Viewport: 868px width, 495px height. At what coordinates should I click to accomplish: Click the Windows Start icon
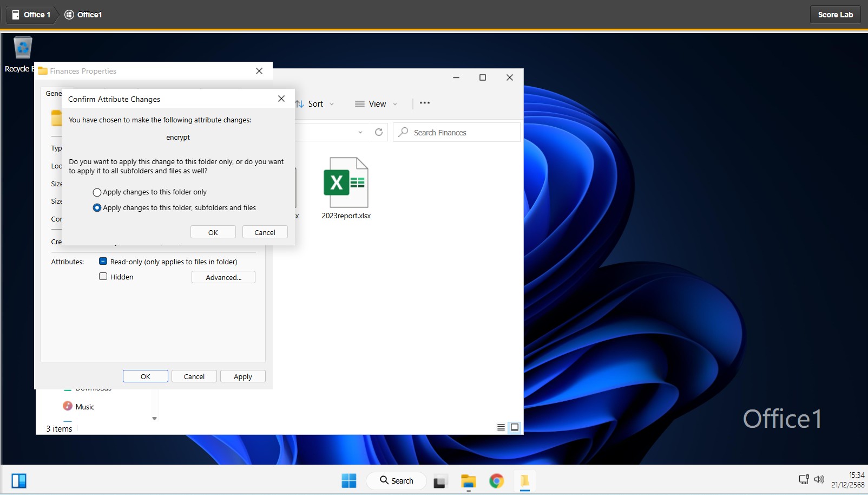pos(349,480)
